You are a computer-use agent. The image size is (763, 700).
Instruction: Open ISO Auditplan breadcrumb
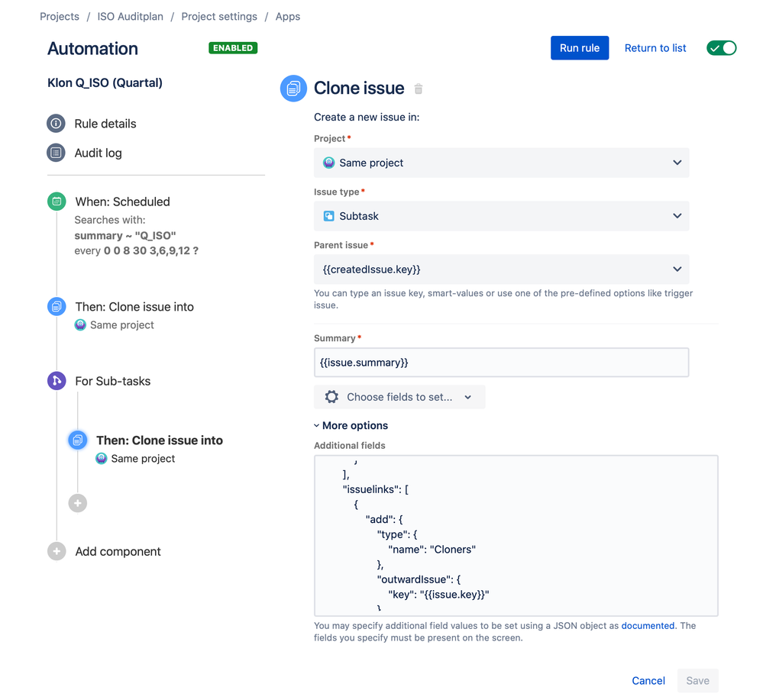click(131, 17)
